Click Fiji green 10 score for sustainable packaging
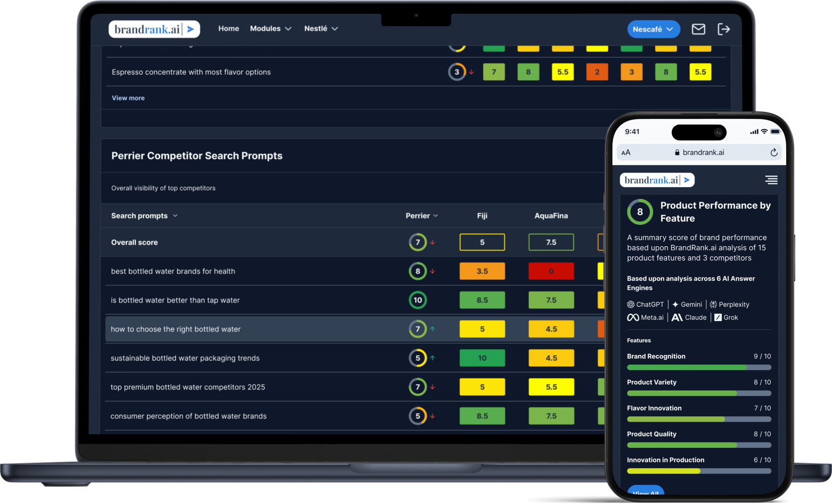This screenshot has width=832, height=504. click(482, 358)
